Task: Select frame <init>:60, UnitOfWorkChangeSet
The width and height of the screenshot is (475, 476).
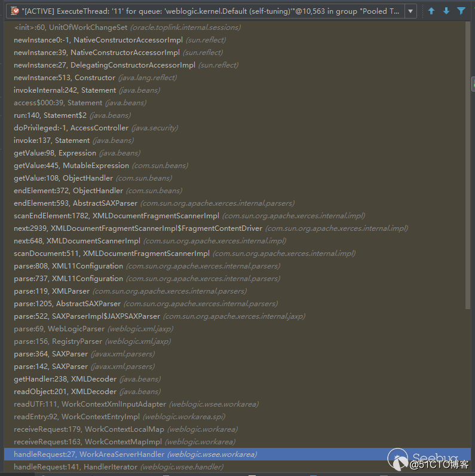Action: click(237, 28)
